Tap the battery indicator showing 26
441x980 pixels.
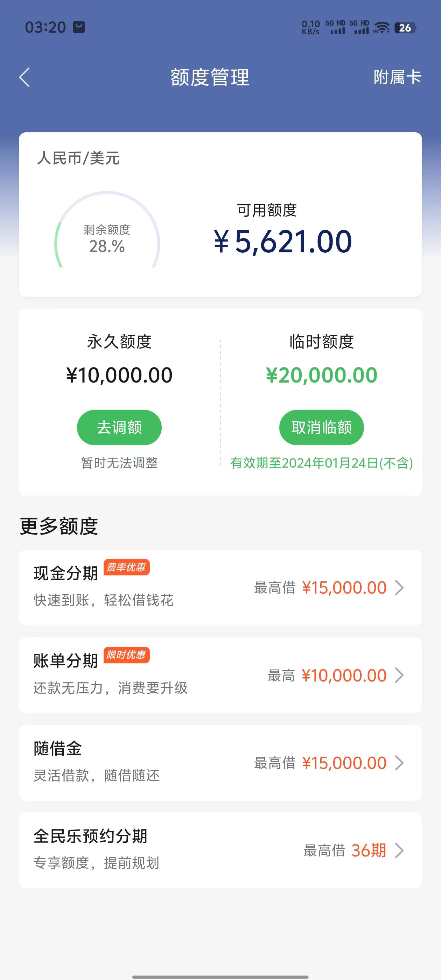coord(405,28)
